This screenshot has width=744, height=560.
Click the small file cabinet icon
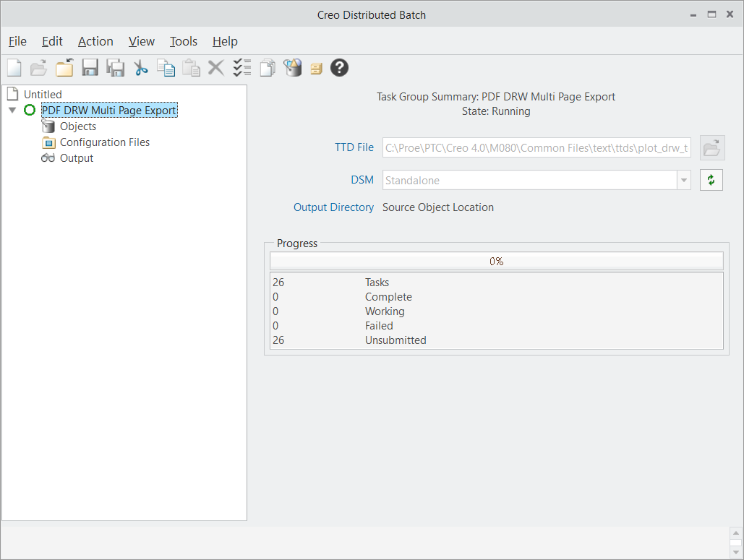point(316,69)
